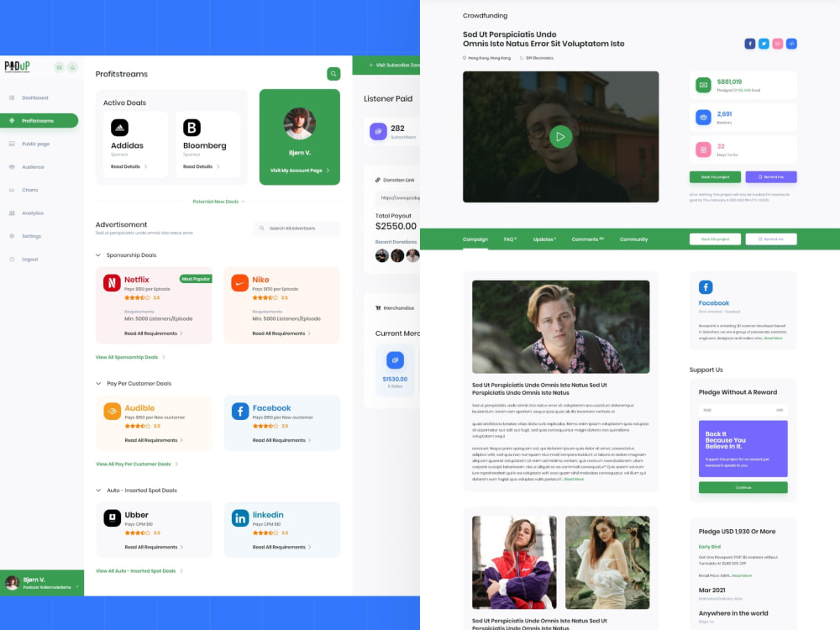Expand Potential New Deals dropdown
The height and width of the screenshot is (630, 840).
(218, 202)
